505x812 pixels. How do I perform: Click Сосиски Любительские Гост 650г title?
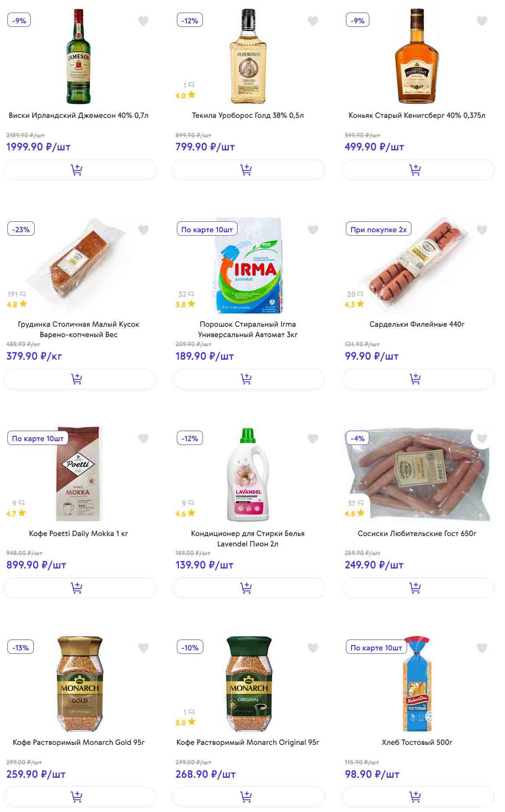coord(417,533)
